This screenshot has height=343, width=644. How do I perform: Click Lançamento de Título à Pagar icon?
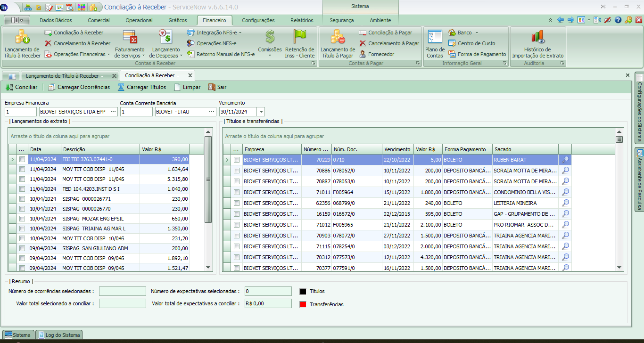point(338,37)
